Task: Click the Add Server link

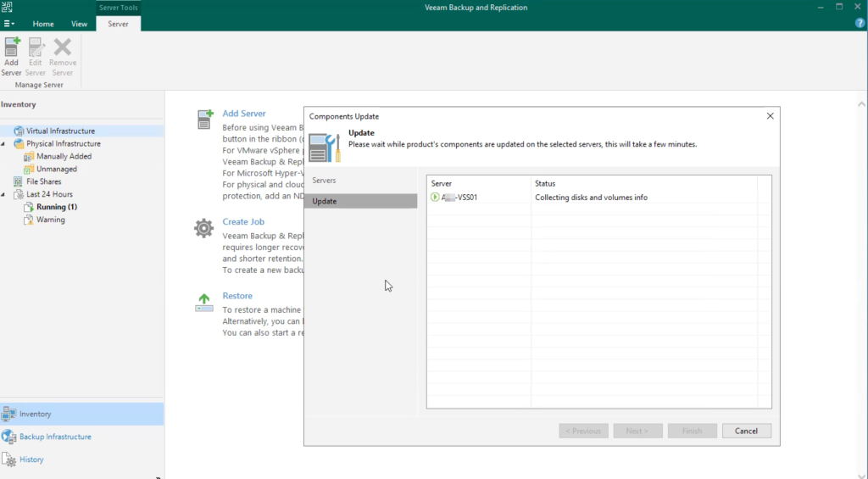Action: click(x=244, y=114)
